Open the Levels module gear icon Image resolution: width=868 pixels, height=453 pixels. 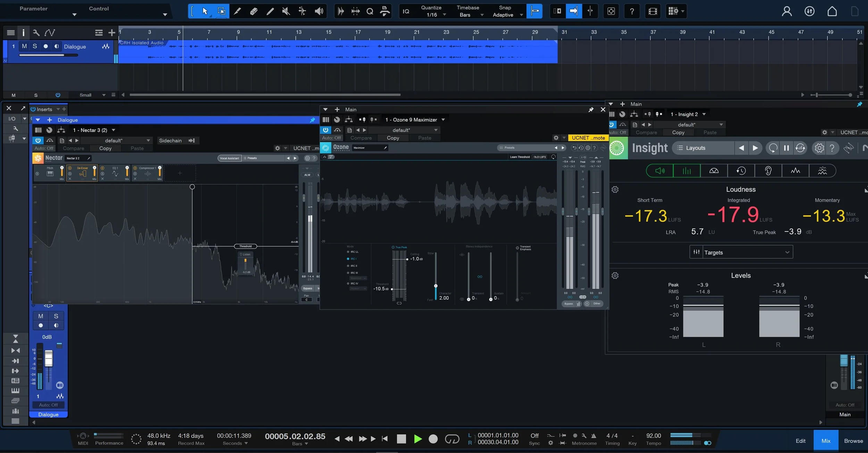tap(615, 276)
